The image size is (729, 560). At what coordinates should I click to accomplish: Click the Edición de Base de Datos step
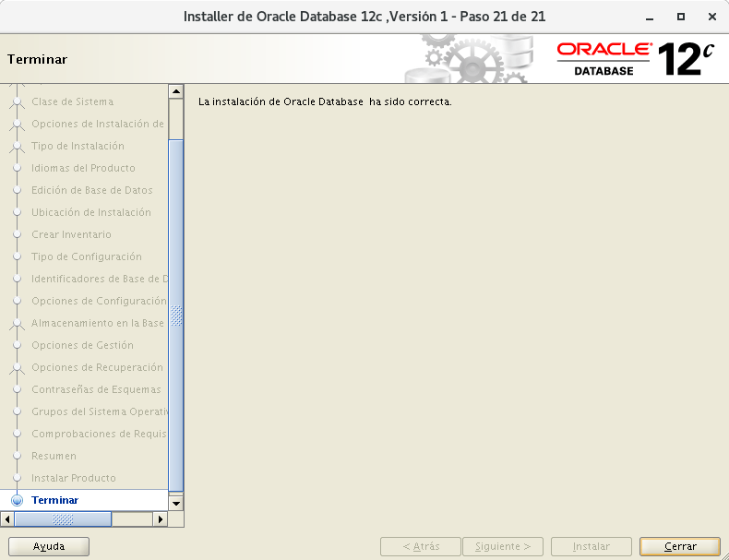(x=91, y=190)
